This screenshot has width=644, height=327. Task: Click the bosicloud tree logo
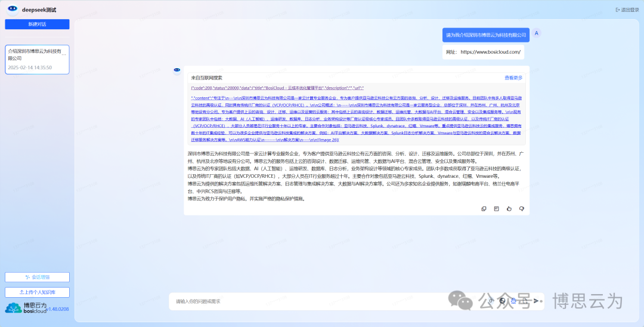point(14,308)
